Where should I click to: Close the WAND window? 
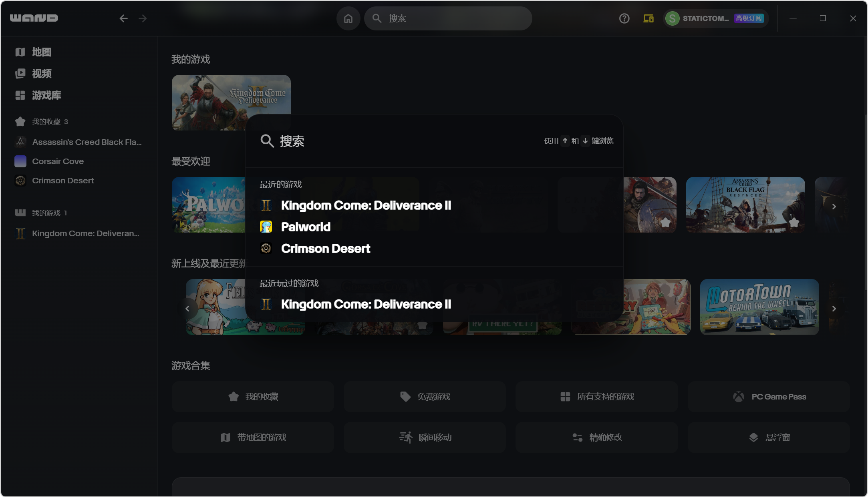click(x=853, y=18)
